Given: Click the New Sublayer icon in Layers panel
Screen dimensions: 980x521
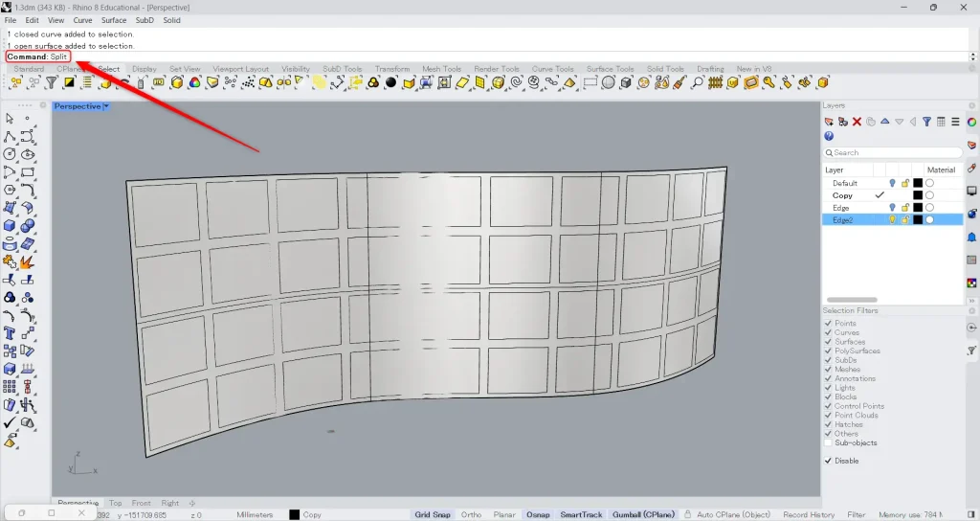Looking at the screenshot, I should pyautogui.click(x=843, y=122).
